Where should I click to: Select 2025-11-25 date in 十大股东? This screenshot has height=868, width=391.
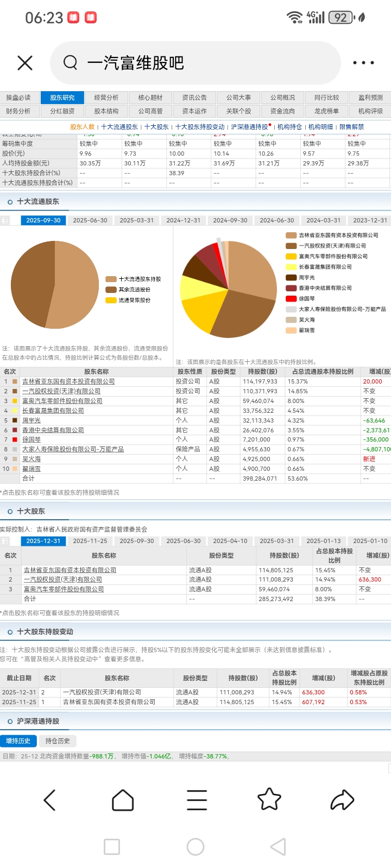[90, 541]
